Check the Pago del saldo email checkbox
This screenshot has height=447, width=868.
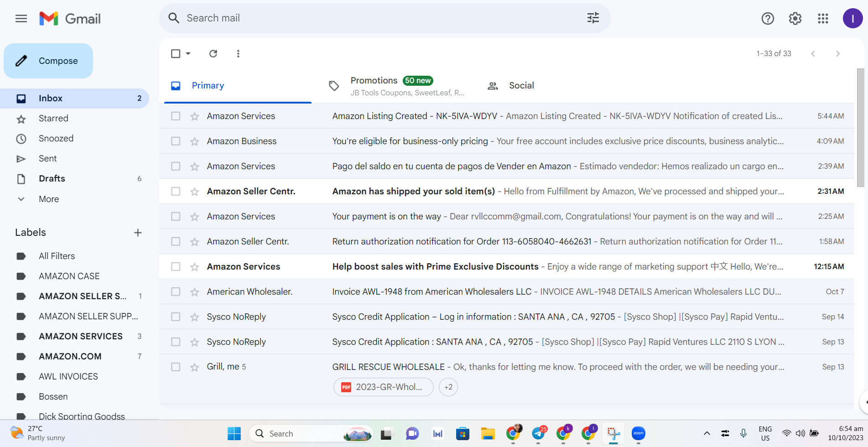coord(176,166)
